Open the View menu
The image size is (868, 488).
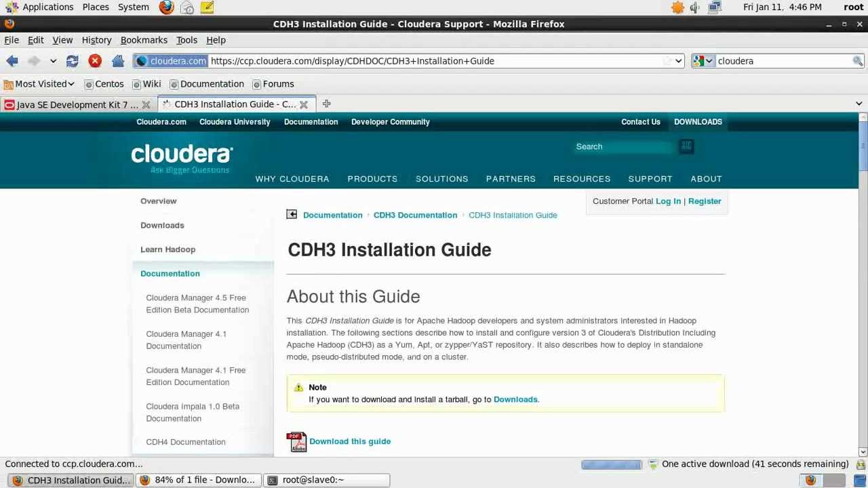[x=62, y=40]
